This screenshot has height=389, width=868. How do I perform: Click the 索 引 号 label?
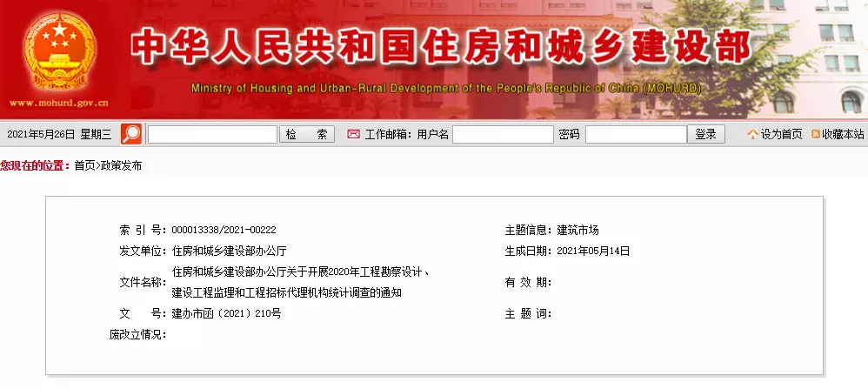pyautogui.click(x=143, y=230)
